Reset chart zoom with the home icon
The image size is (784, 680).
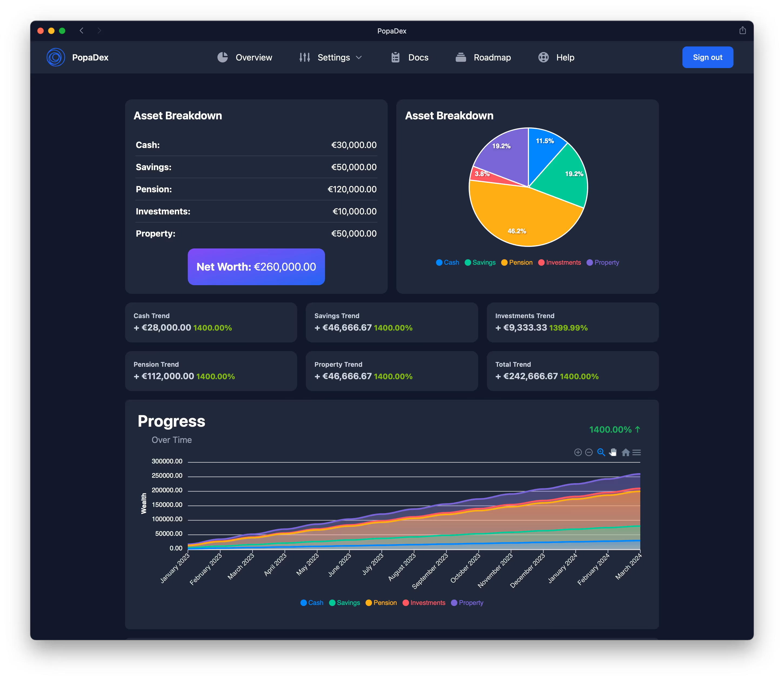pyautogui.click(x=625, y=452)
